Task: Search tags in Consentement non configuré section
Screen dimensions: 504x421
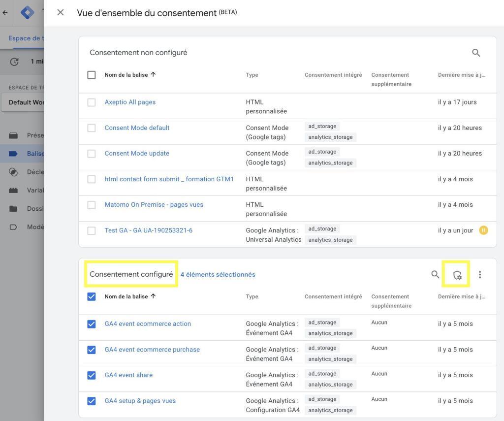Action: pos(475,53)
